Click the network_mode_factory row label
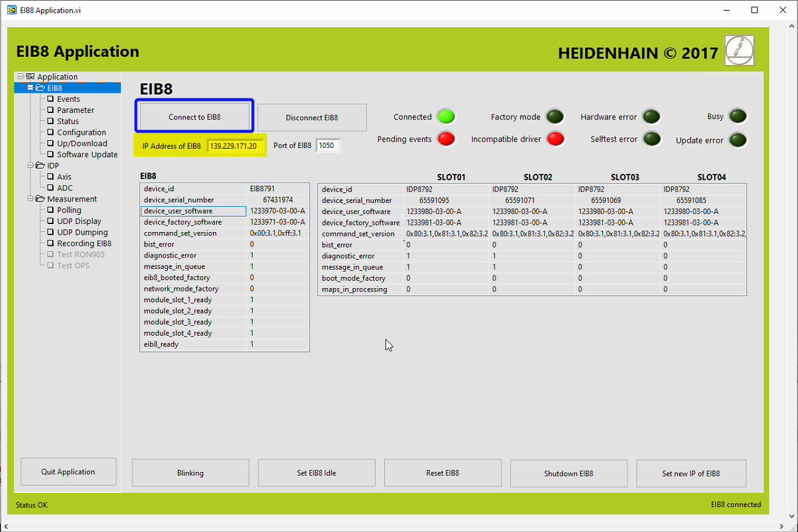 (181, 289)
